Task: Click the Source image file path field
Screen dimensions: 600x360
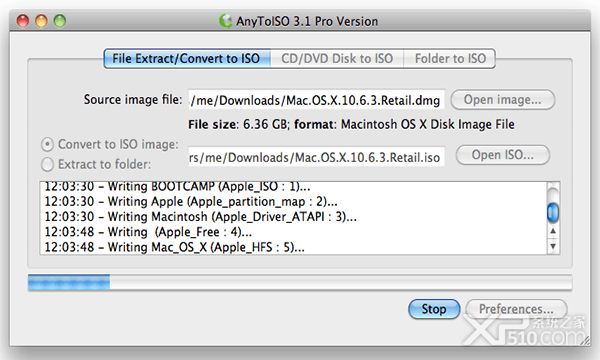Action: point(316,100)
